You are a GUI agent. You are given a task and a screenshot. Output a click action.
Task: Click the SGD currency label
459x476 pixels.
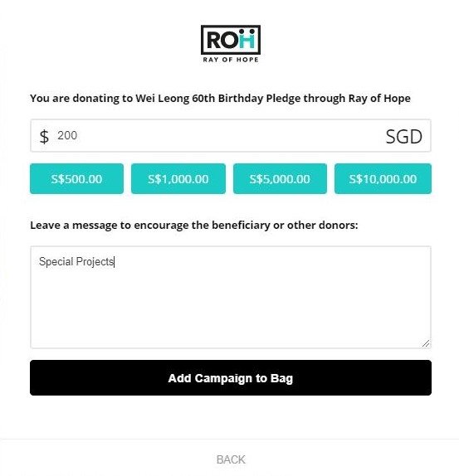pos(403,136)
